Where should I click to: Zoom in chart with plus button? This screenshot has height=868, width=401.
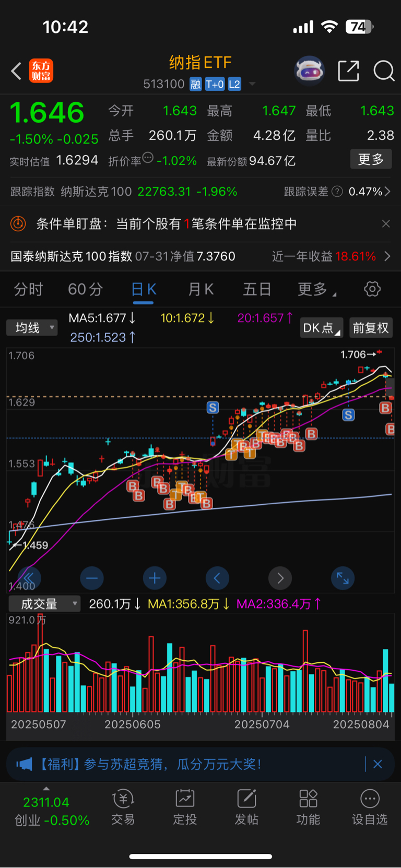tap(155, 578)
